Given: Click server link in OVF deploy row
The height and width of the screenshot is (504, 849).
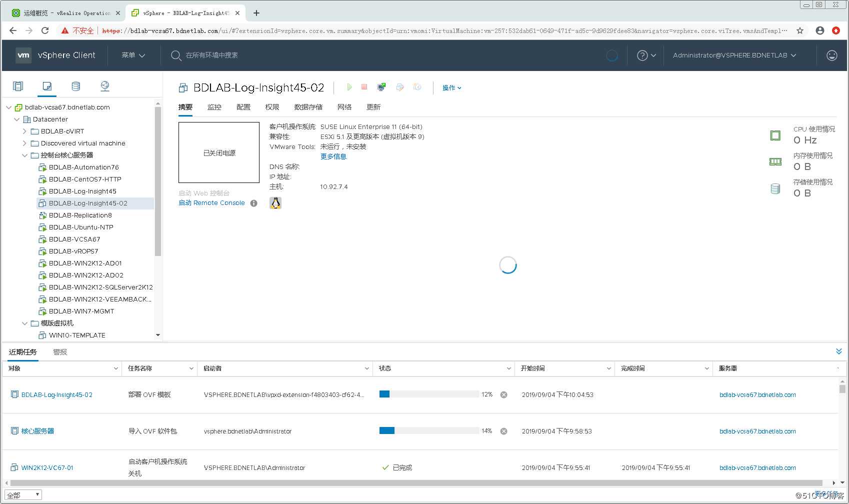Looking at the screenshot, I should pos(757,394).
